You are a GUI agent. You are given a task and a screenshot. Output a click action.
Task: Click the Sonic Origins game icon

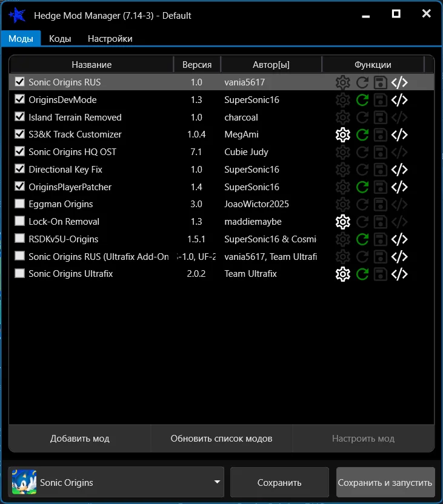[24, 482]
